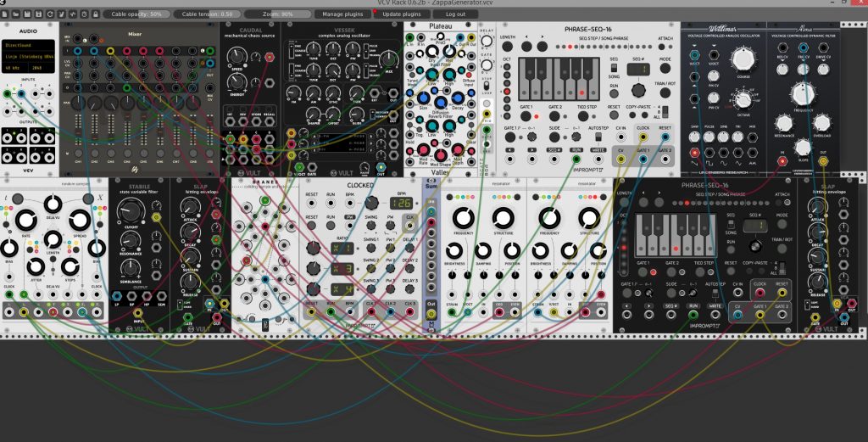Click the OCTAVE selector knob on Waldemar
This screenshot has height=442, width=868.
(743, 100)
